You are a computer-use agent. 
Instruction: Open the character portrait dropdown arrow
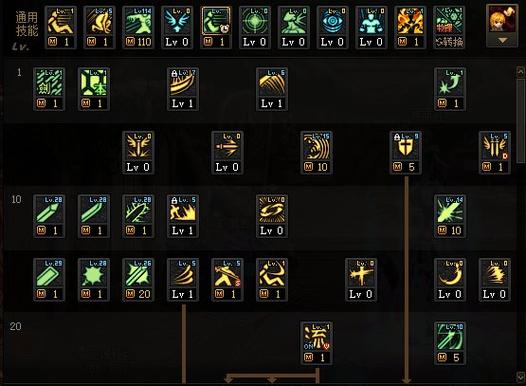coord(502,41)
